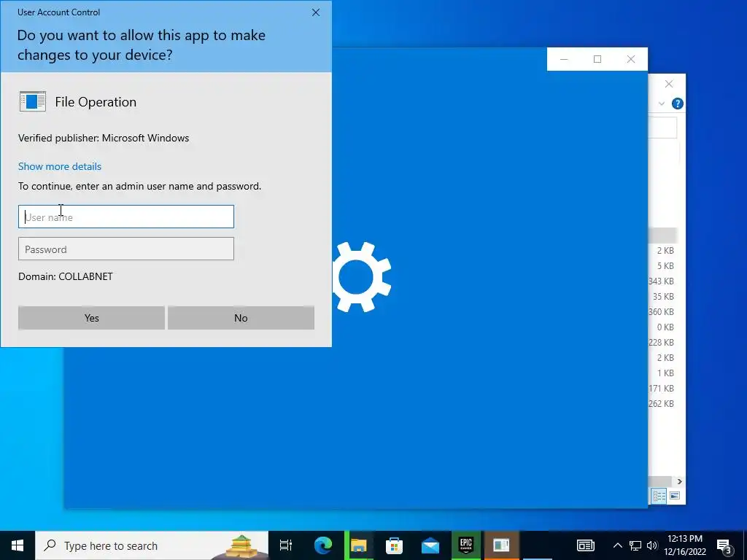Open File Explorer from the taskbar
The width and height of the screenshot is (747, 560).
pos(359,545)
